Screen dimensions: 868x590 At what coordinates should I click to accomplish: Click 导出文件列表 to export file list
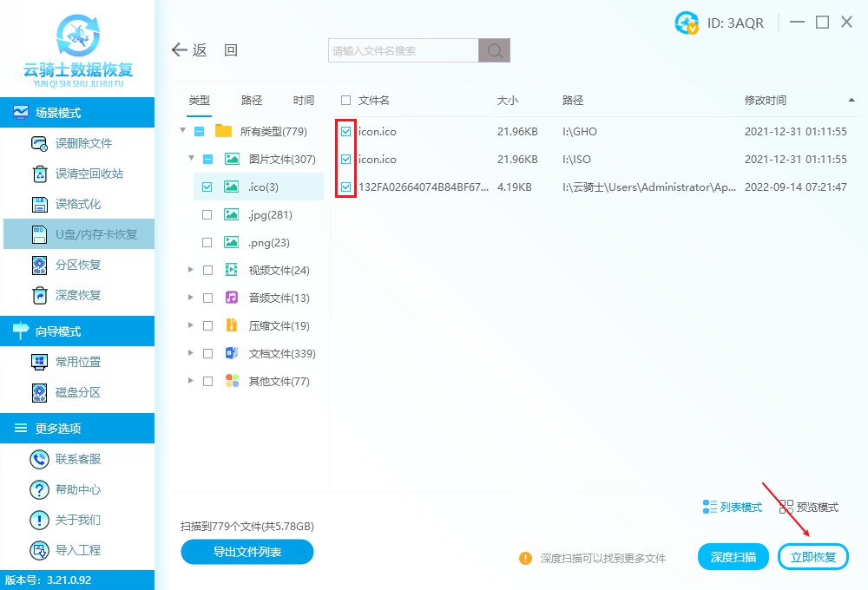(247, 552)
